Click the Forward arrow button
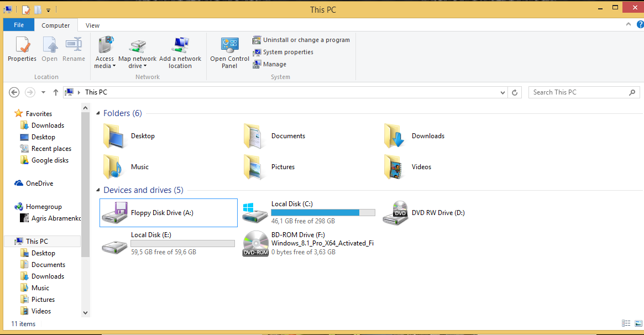Viewport: 644px width, 335px height. [x=30, y=92]
